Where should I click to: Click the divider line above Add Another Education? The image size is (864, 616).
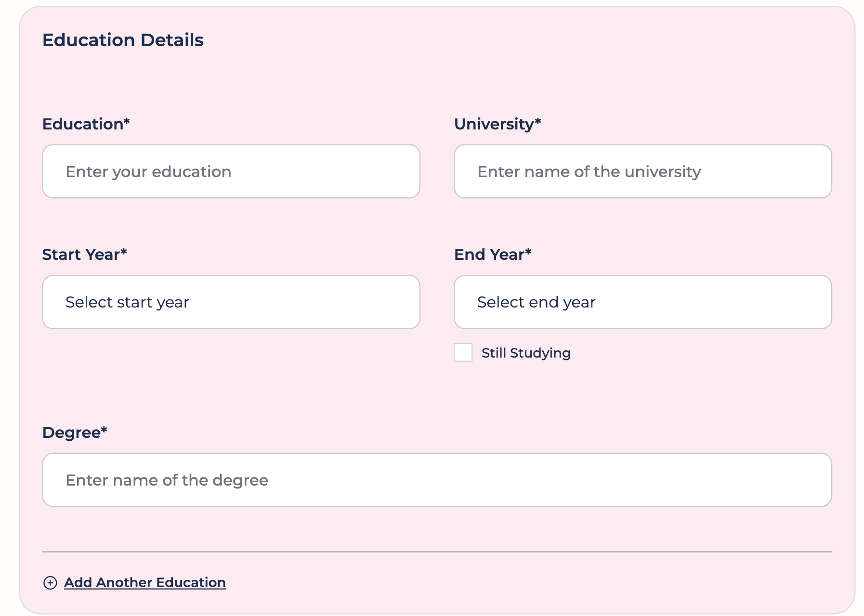[x=437, y=552]
